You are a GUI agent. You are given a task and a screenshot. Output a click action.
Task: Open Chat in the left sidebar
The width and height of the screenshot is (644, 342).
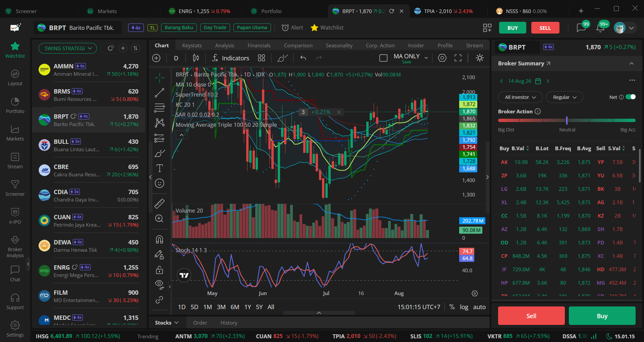tap(15, 273)
